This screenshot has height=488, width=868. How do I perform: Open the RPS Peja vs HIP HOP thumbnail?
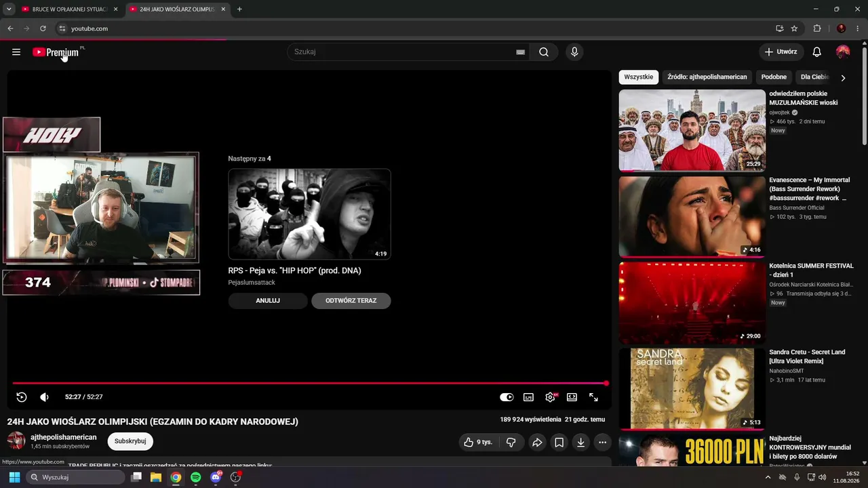coord(309,214)
